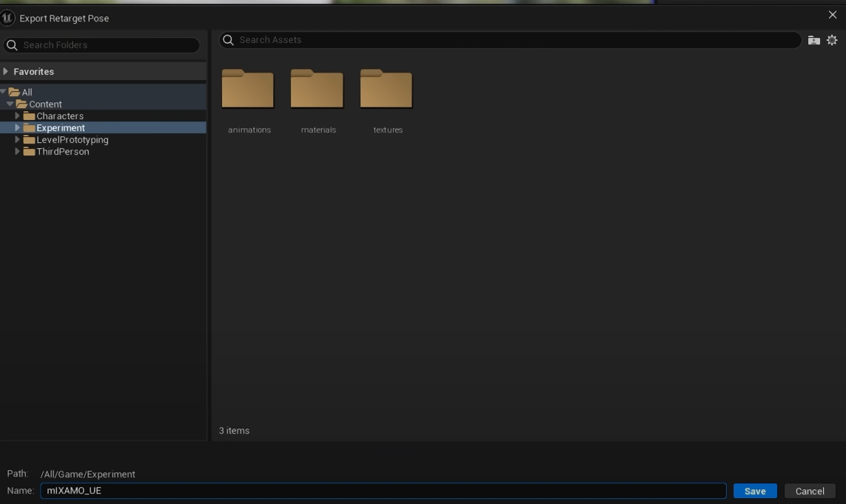
Task: Click the folder icon next to LevelPrototyping
Action: click(29, 140)
